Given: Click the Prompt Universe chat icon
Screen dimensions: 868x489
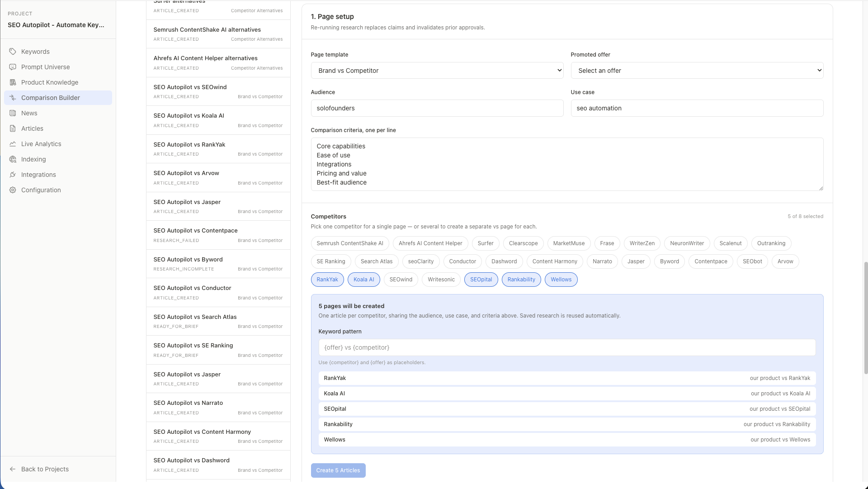Looking at the screenshot, I should (13, 67).
